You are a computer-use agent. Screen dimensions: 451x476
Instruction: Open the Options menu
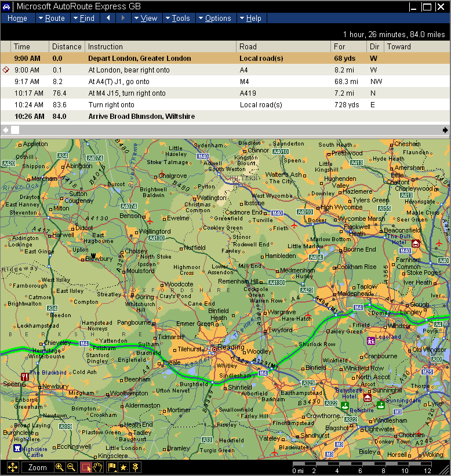[214, 18]
